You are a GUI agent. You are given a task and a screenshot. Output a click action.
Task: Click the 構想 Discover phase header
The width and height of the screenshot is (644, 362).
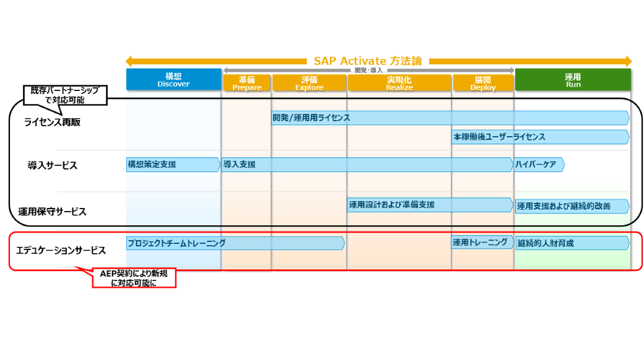coord(173,80)
